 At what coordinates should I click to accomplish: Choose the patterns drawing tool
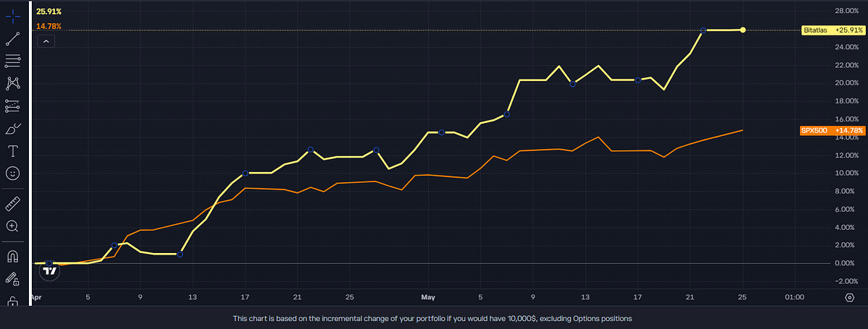12,83
